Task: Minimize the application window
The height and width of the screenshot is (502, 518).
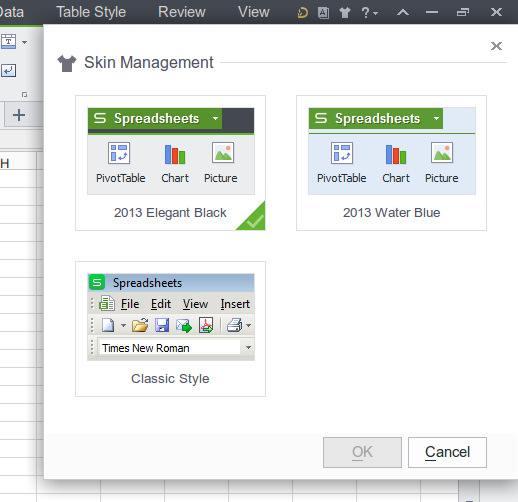Action: 432,13
